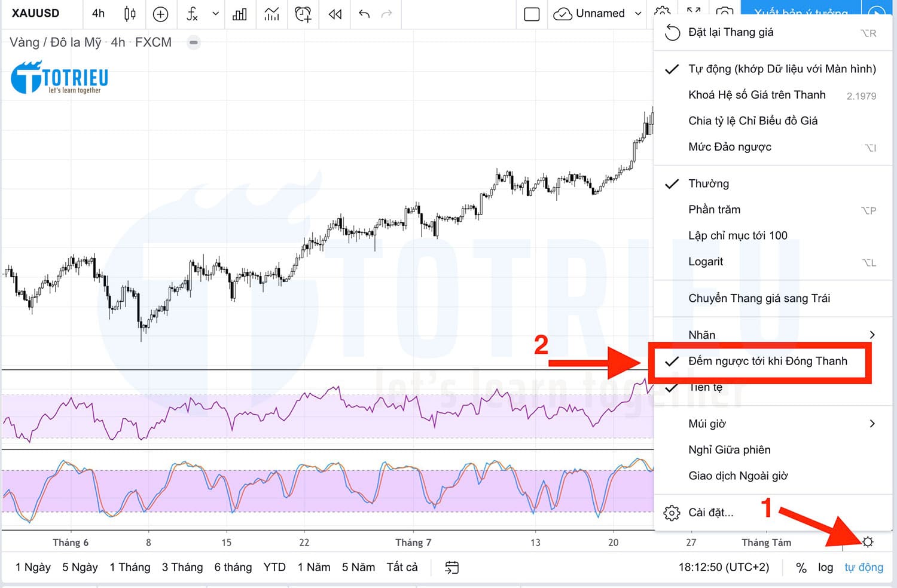
Task: Click the scale settings gear at bottom right
Action: point(868,541)
